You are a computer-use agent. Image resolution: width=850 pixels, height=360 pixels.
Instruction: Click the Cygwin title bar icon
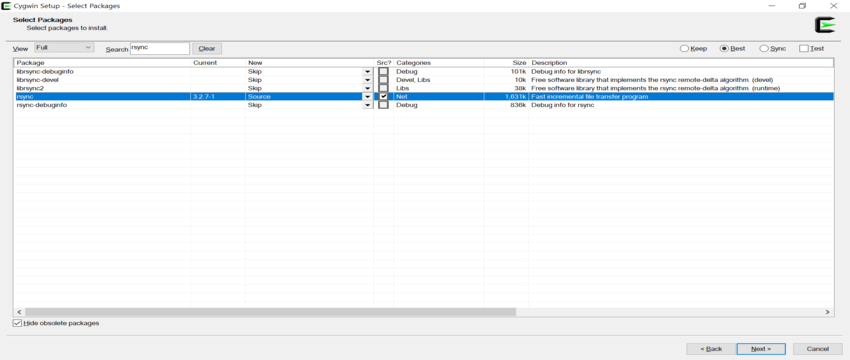[x=6, y=6]
